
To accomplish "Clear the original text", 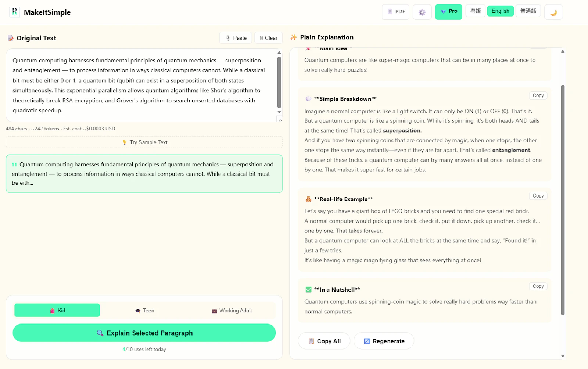I will click(268, 38).
